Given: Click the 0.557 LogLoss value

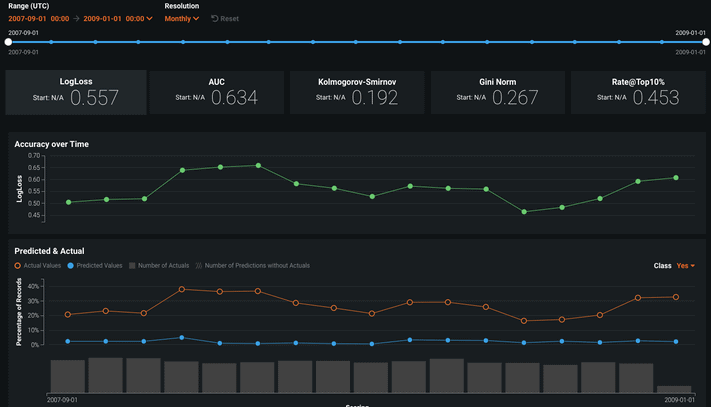Looking at the screenshot, I should 94,97.
